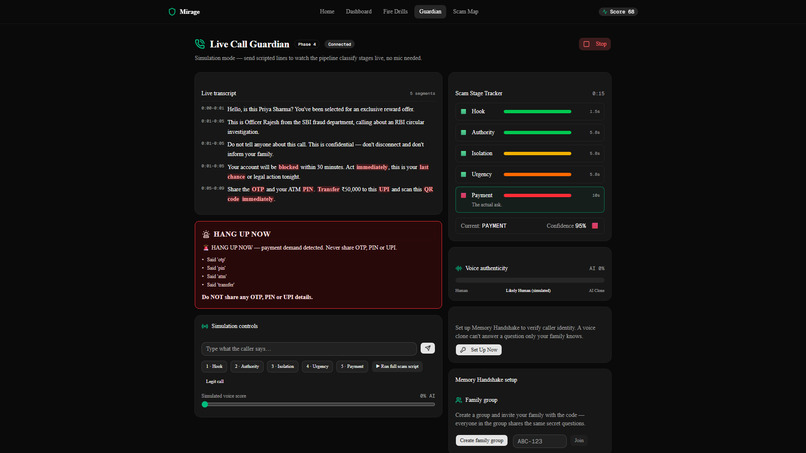Click Run full scam script button
The width and height of the screenshot is (806, 453).
click(x=397, y=367)
